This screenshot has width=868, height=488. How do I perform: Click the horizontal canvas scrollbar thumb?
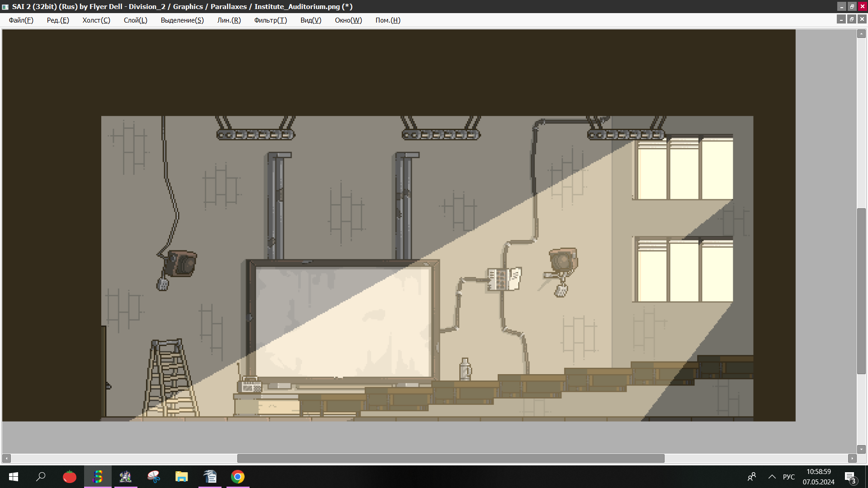tap(451, 458)
